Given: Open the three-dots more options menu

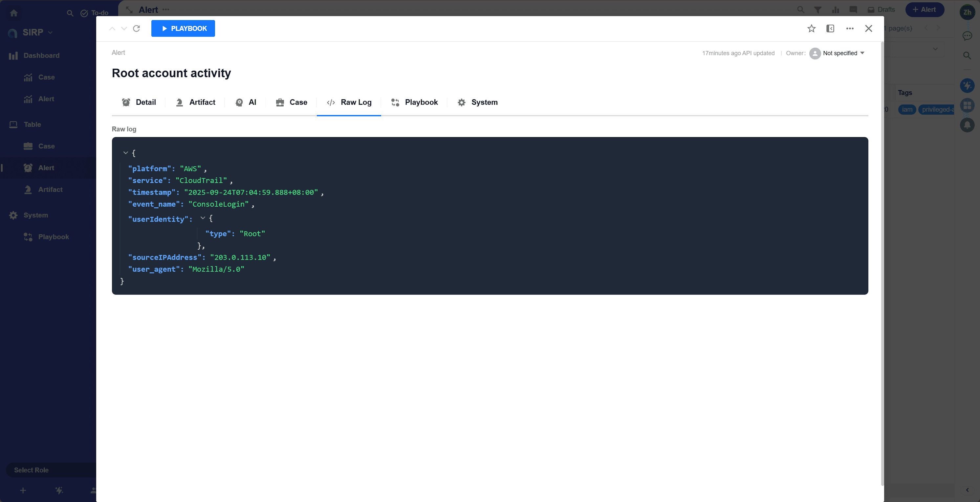Looking at the screenshot, I should (x=850, y=29).
